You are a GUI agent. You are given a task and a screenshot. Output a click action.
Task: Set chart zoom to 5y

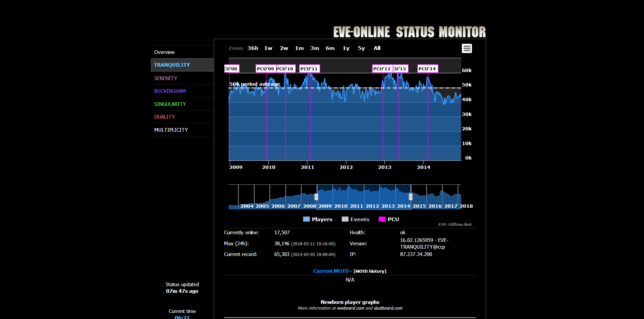[361, 48]
